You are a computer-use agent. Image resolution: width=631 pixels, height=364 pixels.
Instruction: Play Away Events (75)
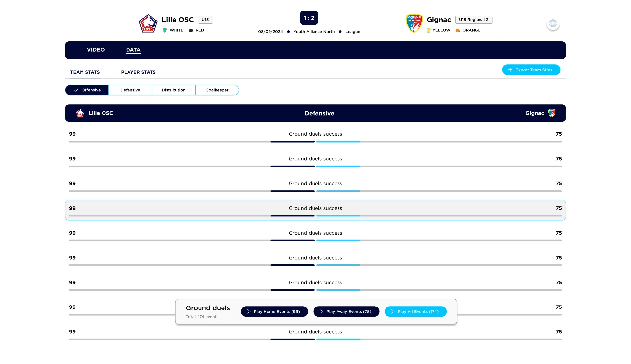tap(346, 311)
